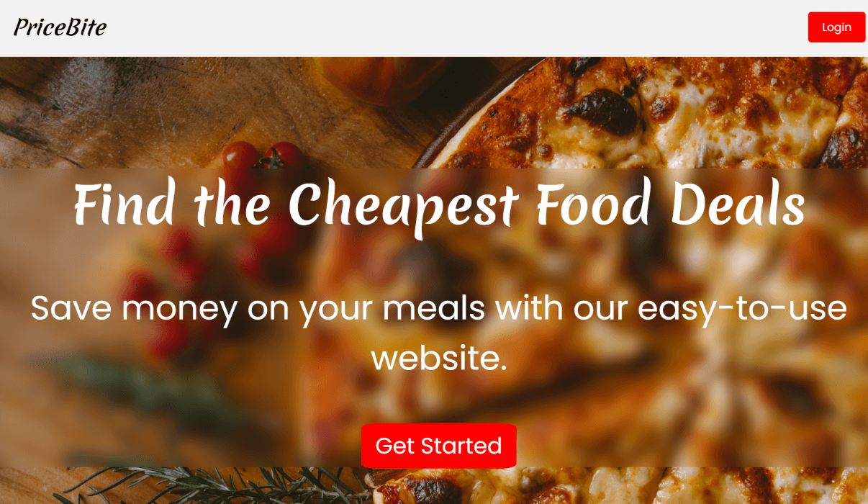Viewport: 868px width, 504px height.
Task: Click the words Save money in subtitle
Action: 134,309
